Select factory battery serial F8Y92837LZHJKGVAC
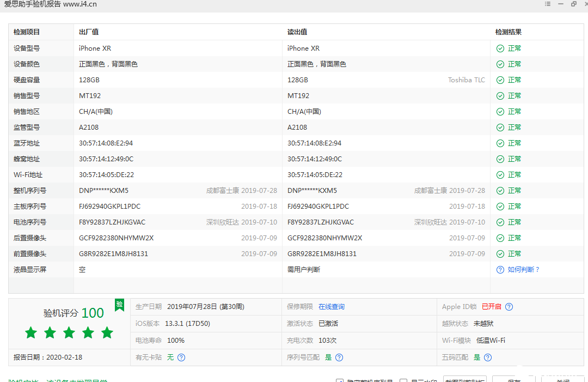 click(112, 222)
